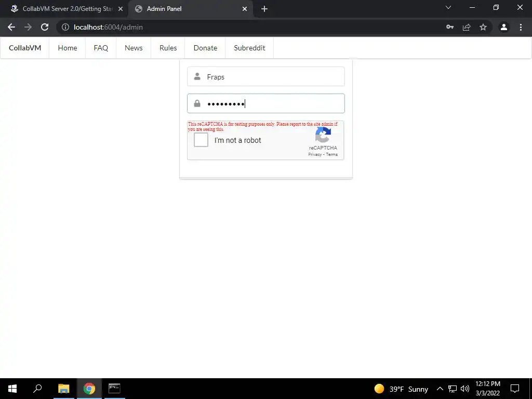The image size is (532, 399).
Task: View site information icon in address bar
Action: point(65,27)
